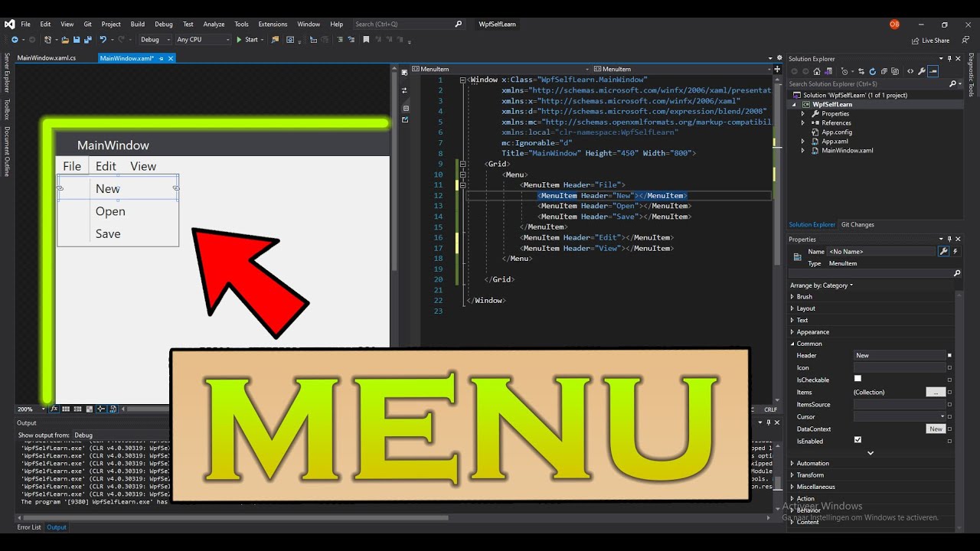This screenshot has width=980, height=551.
Task: Open the Any CPU platform dropdown
Action: pos(203,39)
